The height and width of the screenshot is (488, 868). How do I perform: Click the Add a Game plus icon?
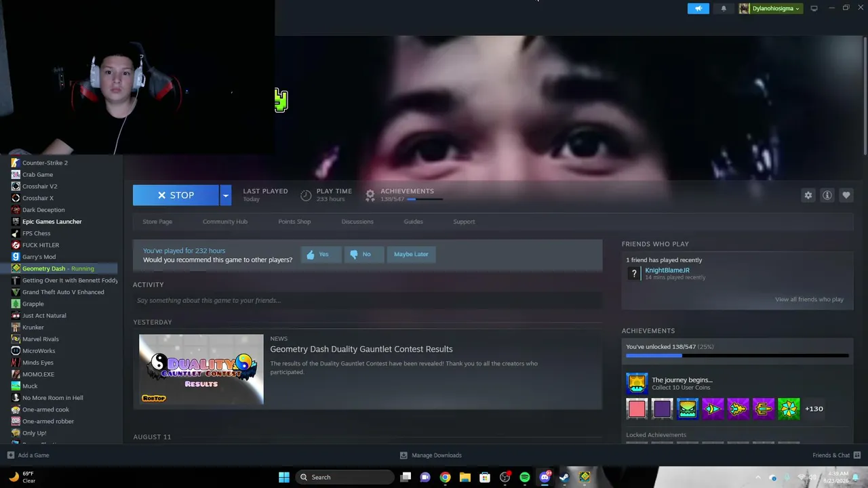coord(10,455)
